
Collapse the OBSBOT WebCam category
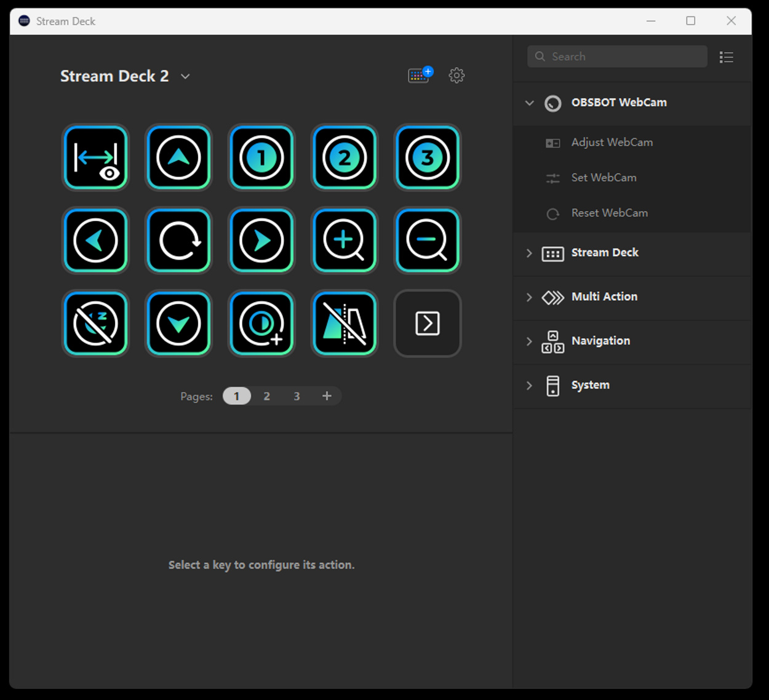click(530, 103)
